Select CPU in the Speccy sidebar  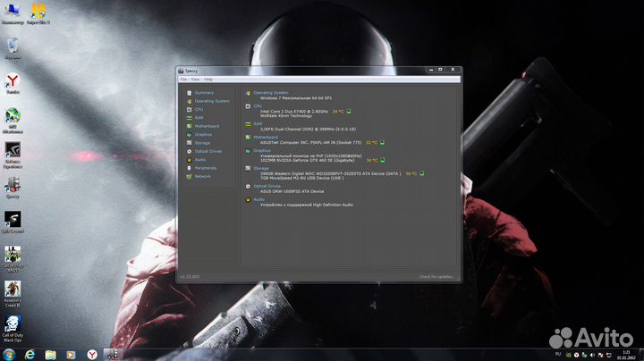pos(199,110)
